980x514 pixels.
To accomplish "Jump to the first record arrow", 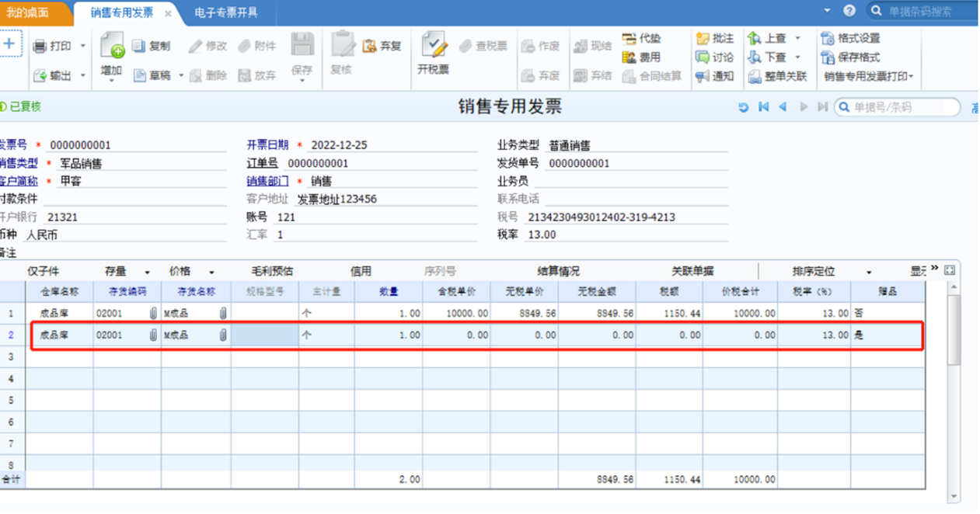I will pyautogui.click(x=764, y=107).
